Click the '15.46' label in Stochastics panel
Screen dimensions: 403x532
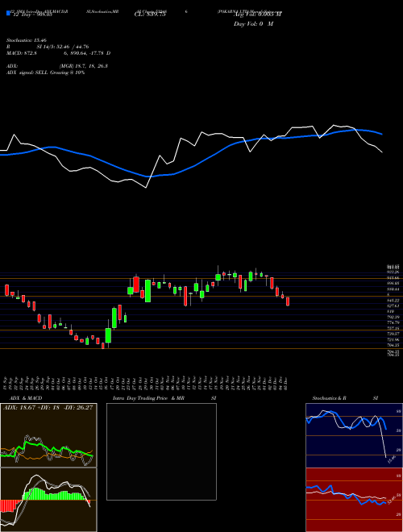click(x=391, y=459)
